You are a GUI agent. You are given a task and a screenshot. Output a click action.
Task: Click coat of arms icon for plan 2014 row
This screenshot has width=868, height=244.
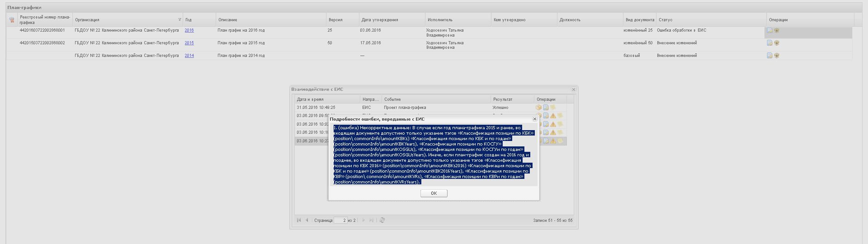[777, 56]
